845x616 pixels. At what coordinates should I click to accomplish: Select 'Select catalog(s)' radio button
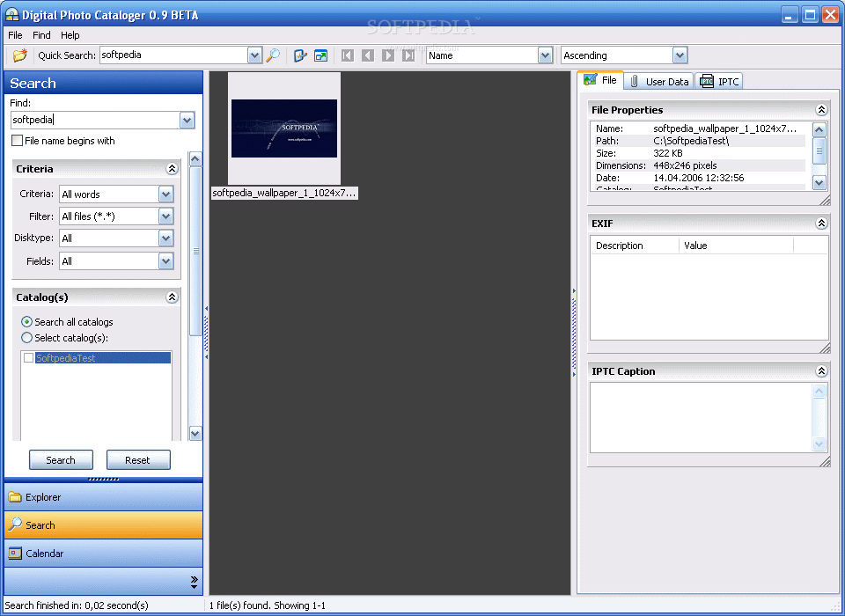coord(26,338)
